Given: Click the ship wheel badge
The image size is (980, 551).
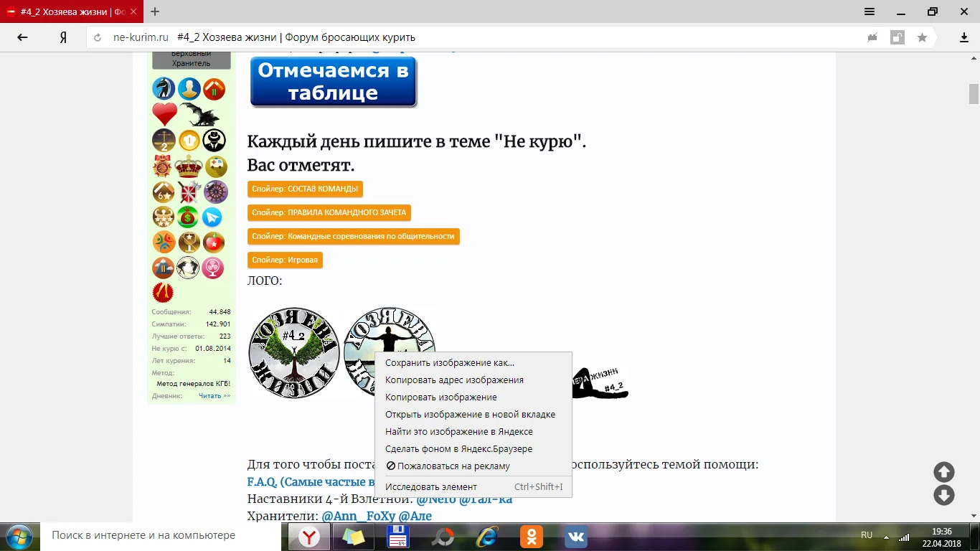Looking at the screenshot, I should coord(216,192).
